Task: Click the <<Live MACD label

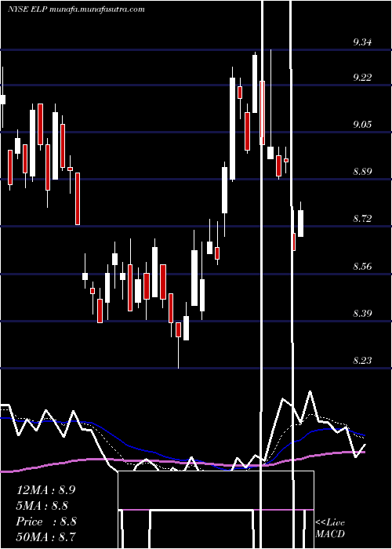Action: pos(330,528)
